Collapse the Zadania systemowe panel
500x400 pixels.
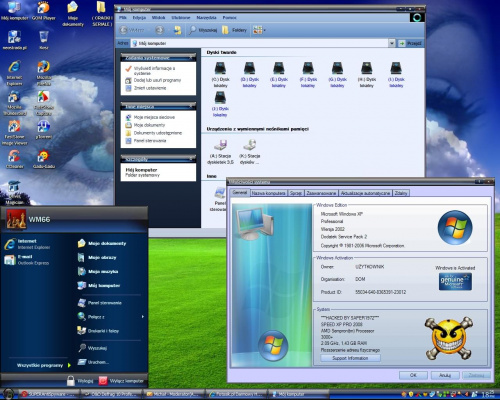(191, 58)
